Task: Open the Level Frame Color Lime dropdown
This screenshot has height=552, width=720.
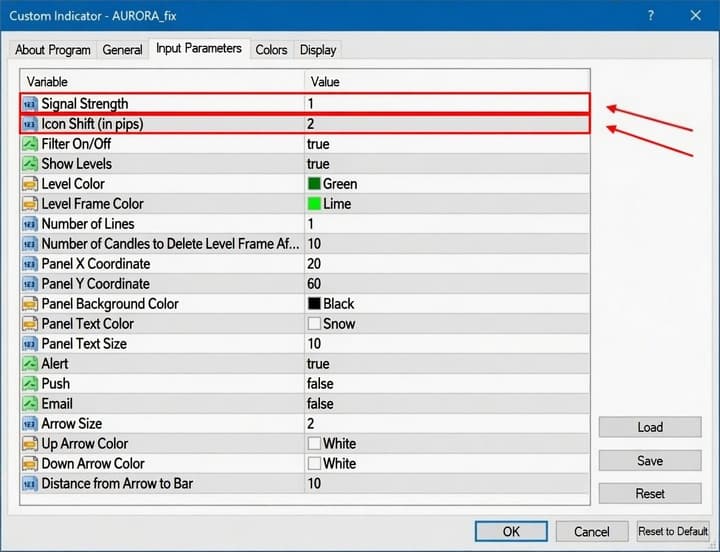Action: point(447,204)
